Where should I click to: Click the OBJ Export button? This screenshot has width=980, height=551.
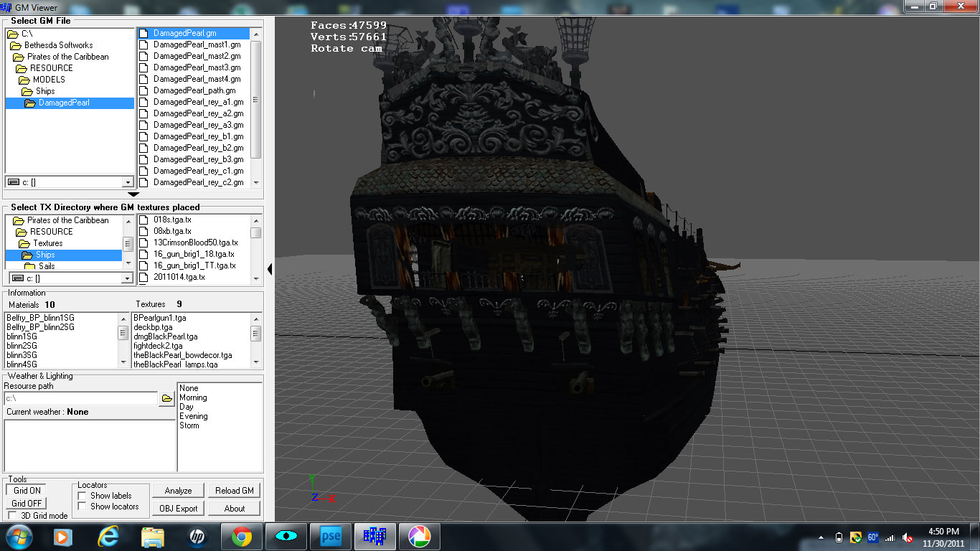(178, 509)
